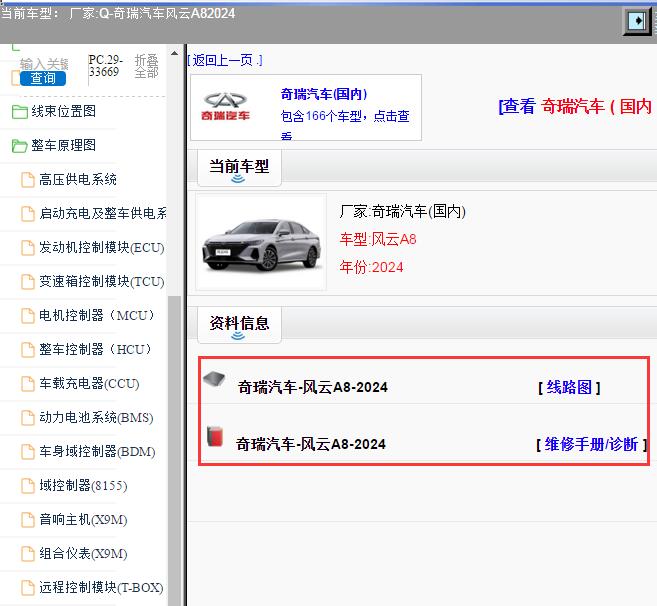657x606 pixels.
Task: Click the 年份:2024 text
Action: (x=371, y=267)
